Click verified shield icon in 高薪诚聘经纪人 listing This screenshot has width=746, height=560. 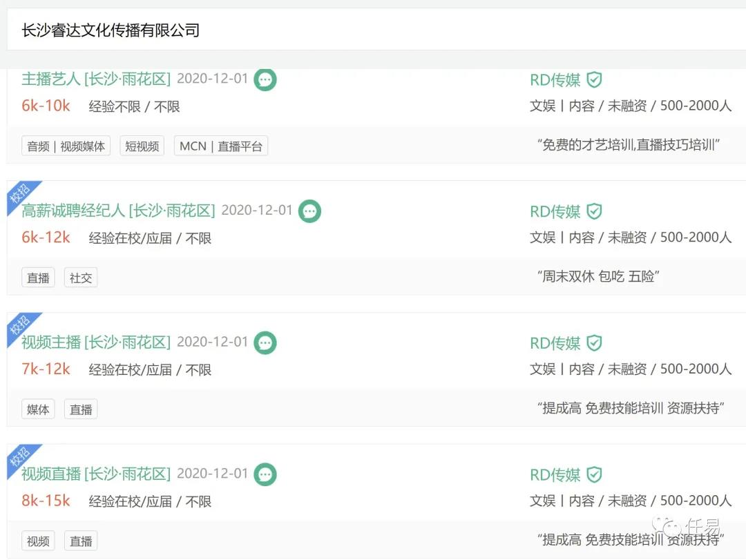coord(594,212)
